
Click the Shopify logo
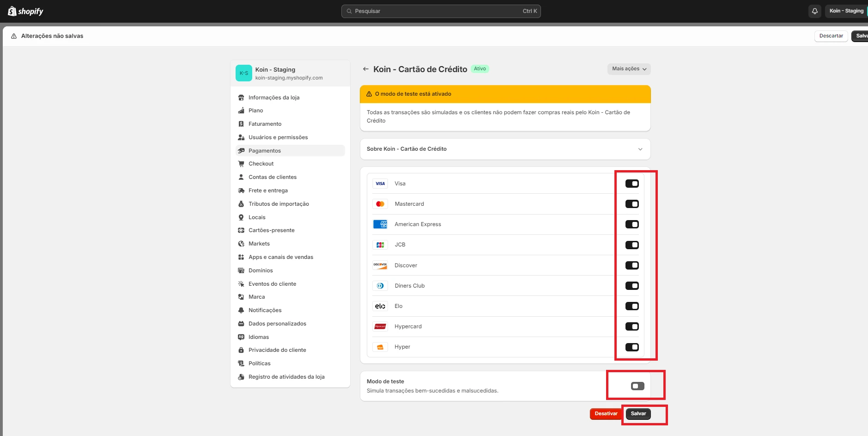pyautogui.click(x=25, y=11)
